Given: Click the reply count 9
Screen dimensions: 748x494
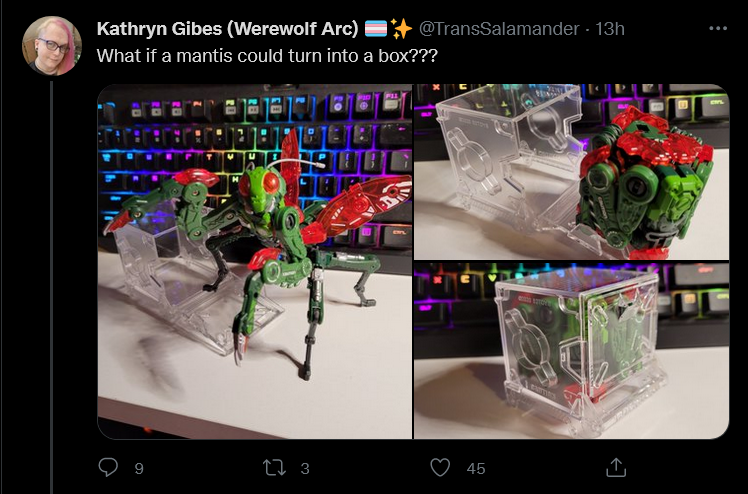Looking at the screenshot, I should coord(139,468).
